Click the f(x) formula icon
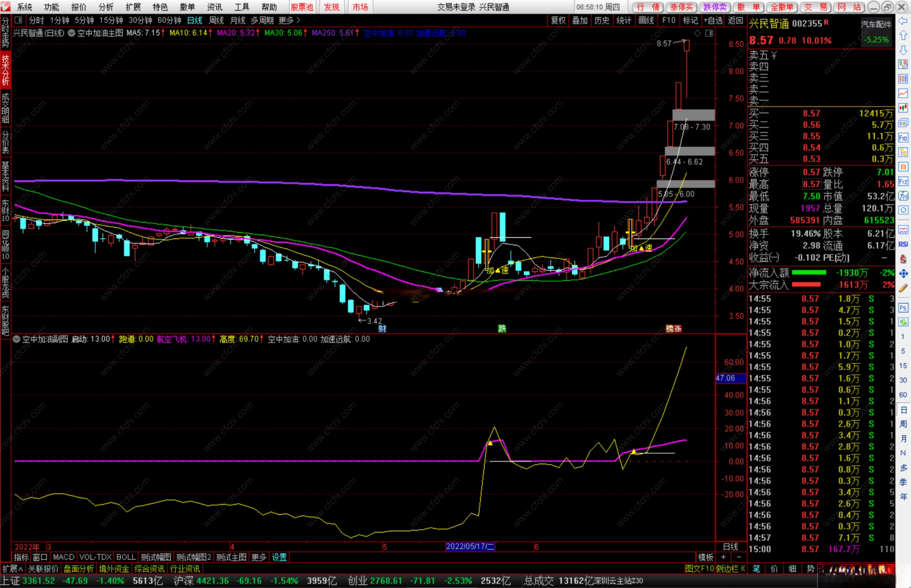Image resolution: width=911 pixels, height=588 pixels. point(903,196)
